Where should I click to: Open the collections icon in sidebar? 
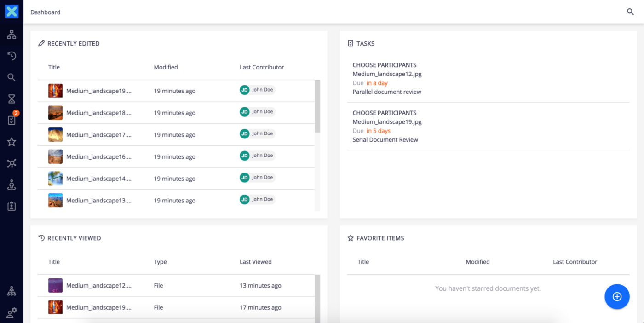[11, 163]
